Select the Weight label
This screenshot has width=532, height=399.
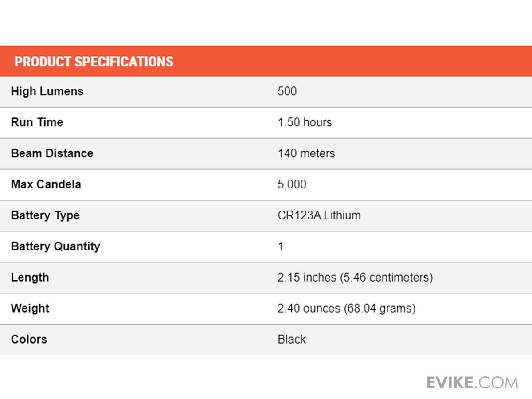click(x=30, y=308)
